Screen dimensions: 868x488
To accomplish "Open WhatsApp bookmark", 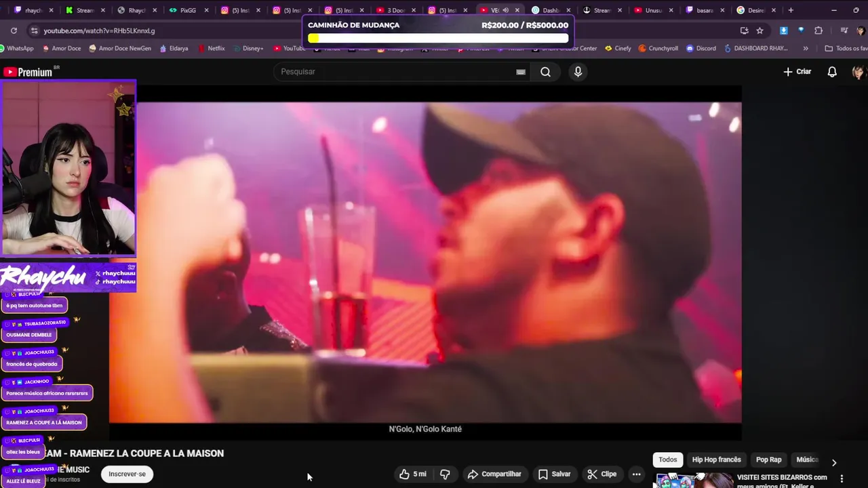I will [17, 49].
